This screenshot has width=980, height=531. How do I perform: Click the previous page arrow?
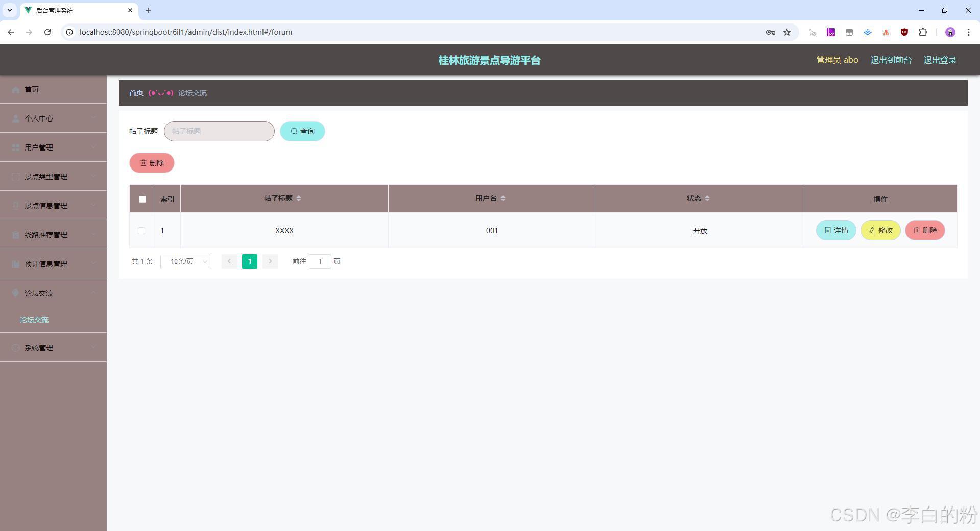229,261
